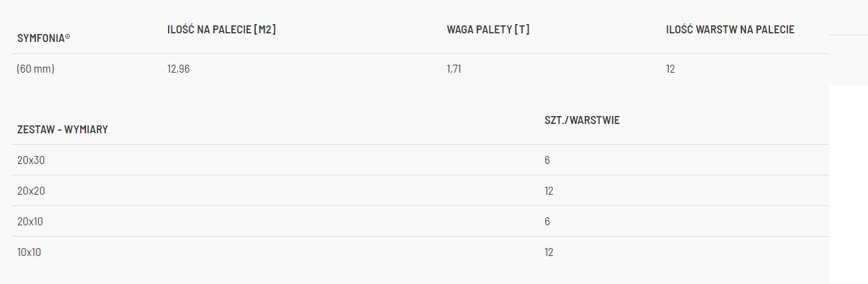Screen dimensions: 868x284
Task: Click the 12 value under ILOŚĆ WARSTW
Action: 671,69
